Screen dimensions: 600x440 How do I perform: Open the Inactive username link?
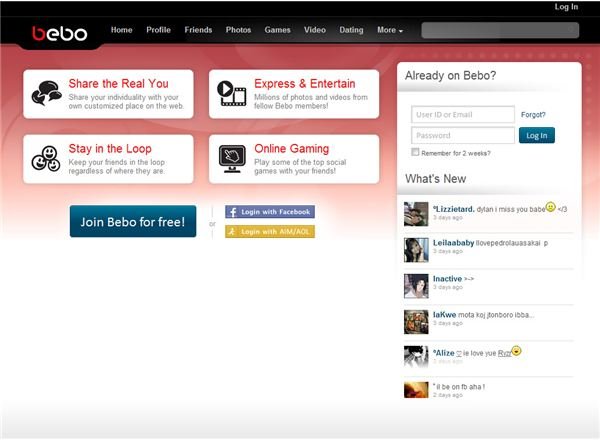[447, 279]
